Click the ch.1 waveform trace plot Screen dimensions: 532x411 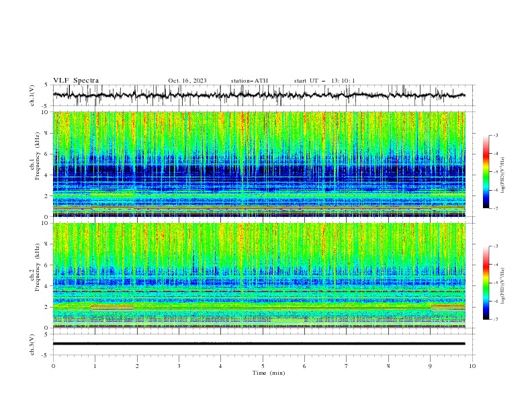click(259, 95)
